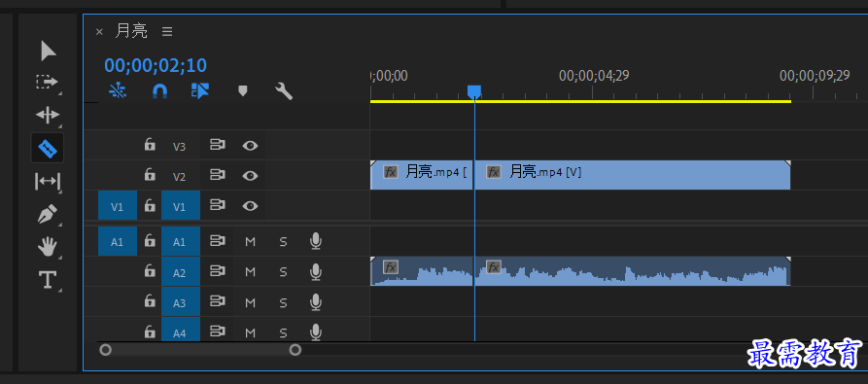868x384 pixels.
Task: Hide track V1 output with eye
Action: 250,206
